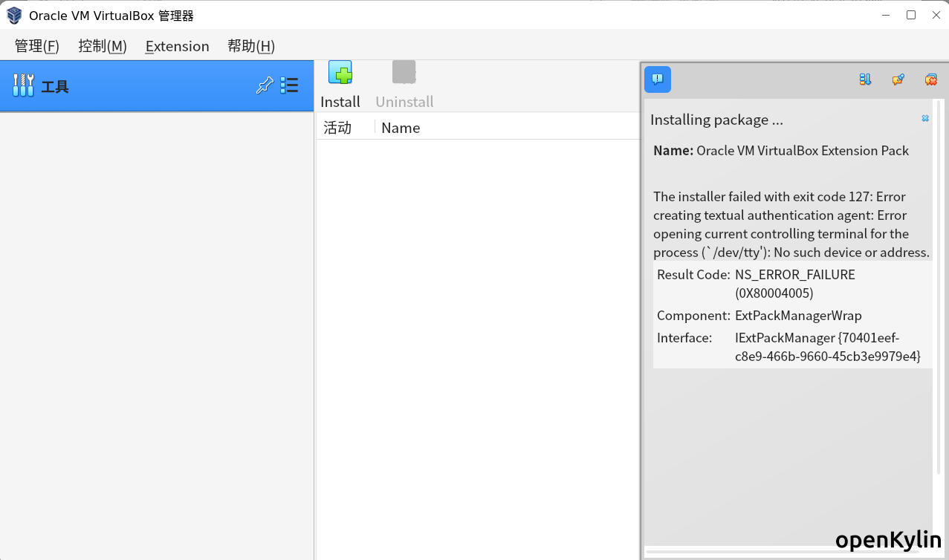949x560 pixels.
Task: Toggle keep finished progresses icon
Action: (898, 79)
